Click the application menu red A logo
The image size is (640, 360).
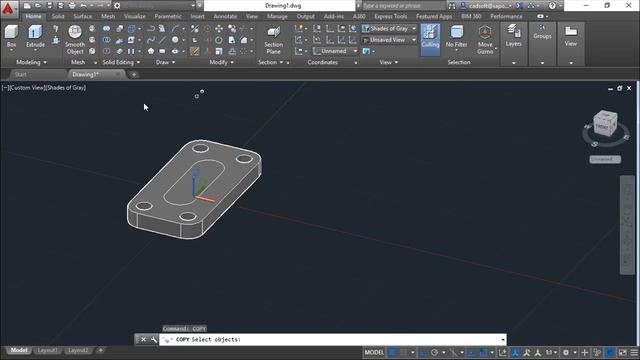[x=8, y=8]
